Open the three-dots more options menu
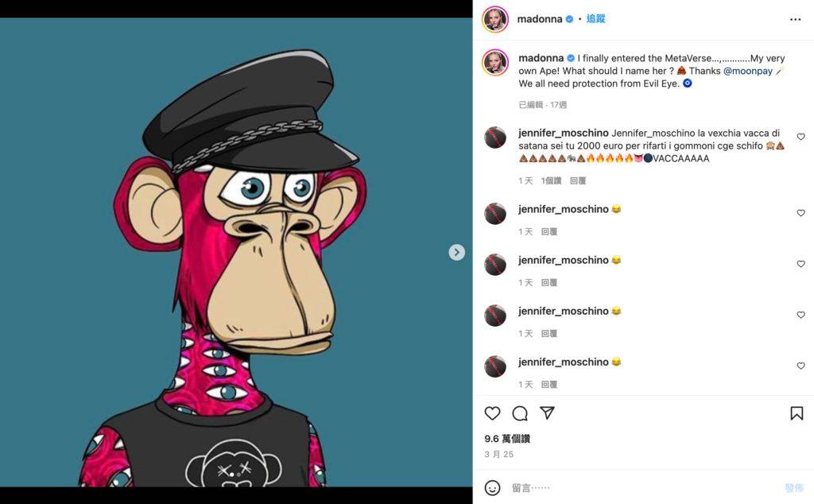This screenshot has height=504, width=814. click(796, 19)
